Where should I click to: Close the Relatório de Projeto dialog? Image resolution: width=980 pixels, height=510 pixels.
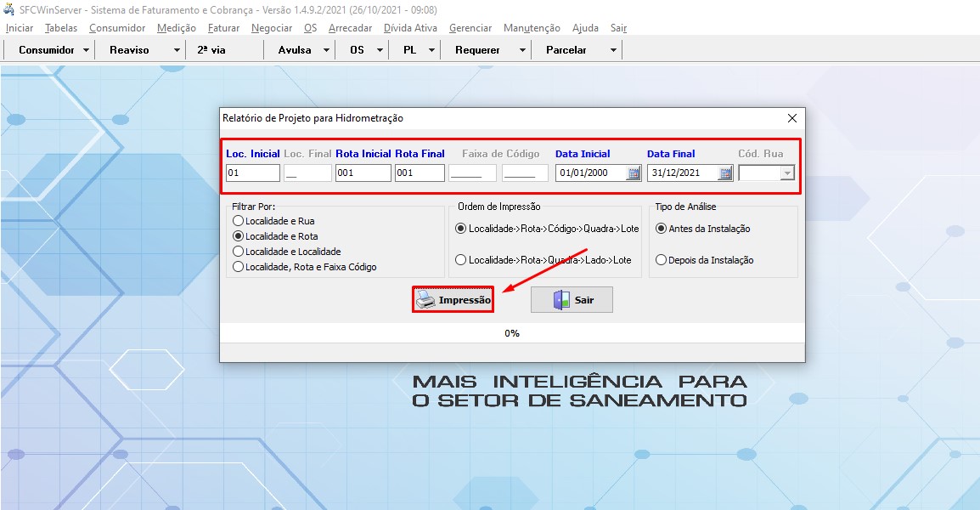[x=791, y=118]
